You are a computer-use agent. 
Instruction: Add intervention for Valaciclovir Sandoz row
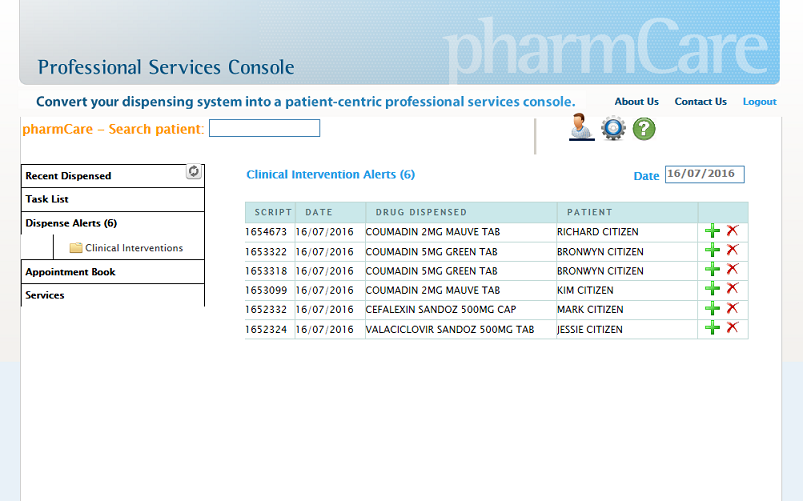point(712,328)
